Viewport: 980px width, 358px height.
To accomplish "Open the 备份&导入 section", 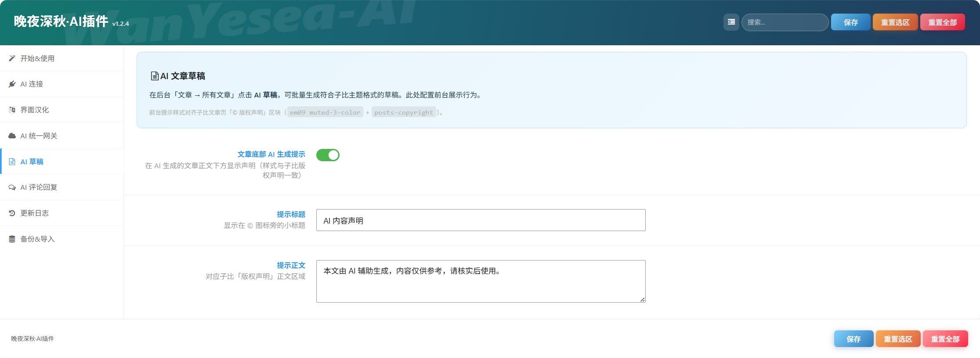I will (62, 239).
